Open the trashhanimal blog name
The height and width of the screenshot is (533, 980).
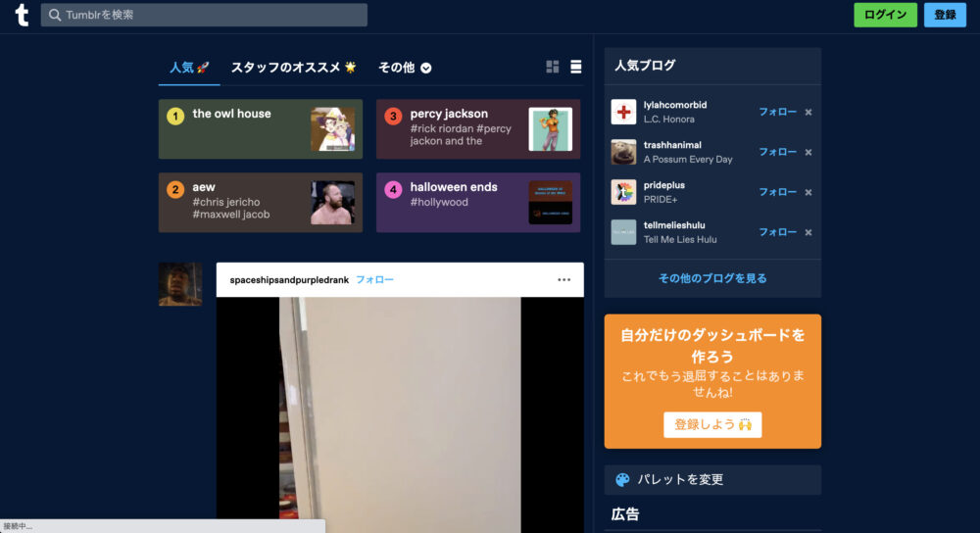click(672, 145)
